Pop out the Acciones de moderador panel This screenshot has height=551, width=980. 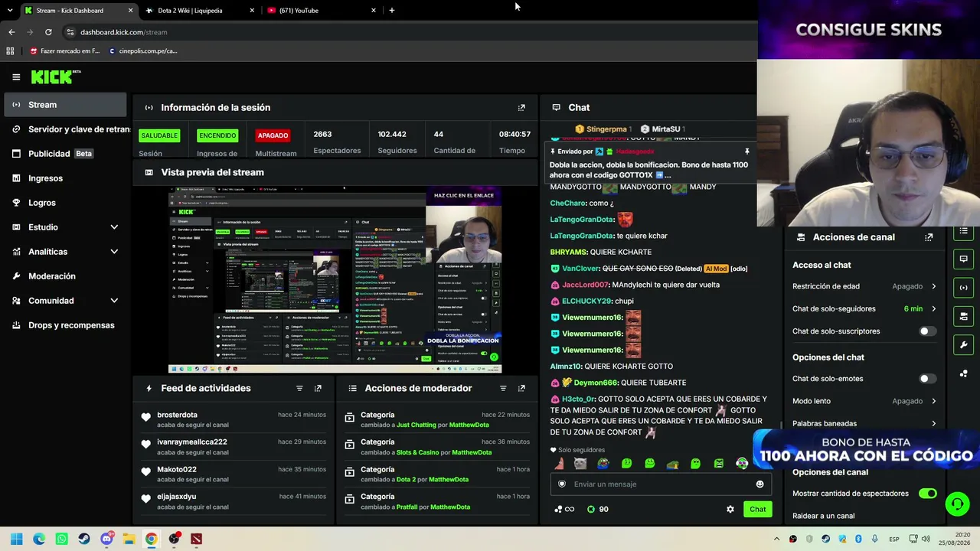[521, 388]
